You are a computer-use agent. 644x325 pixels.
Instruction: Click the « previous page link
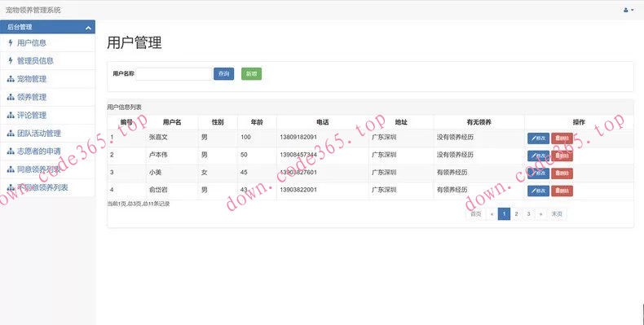pyautogui.click(x=492, y=213)
